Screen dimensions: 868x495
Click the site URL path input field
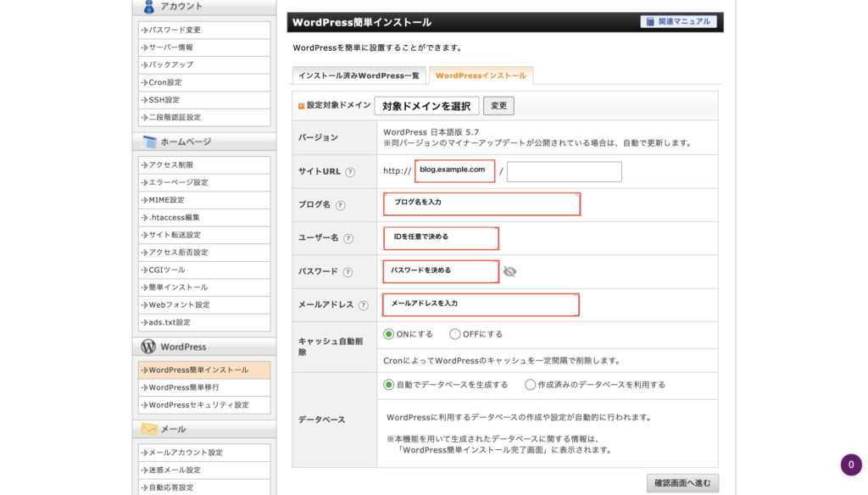click(564, 172)
